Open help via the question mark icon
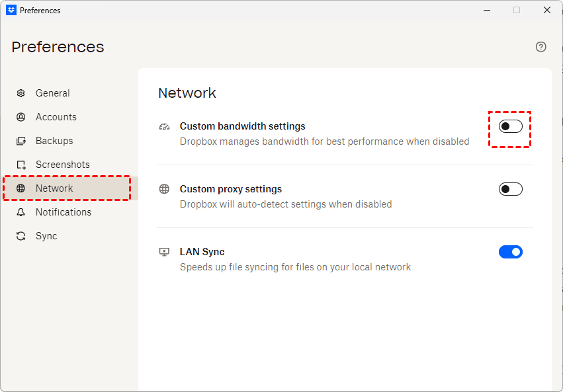The width and height of the screenshot is (563, 392). [x=541, y=46]
